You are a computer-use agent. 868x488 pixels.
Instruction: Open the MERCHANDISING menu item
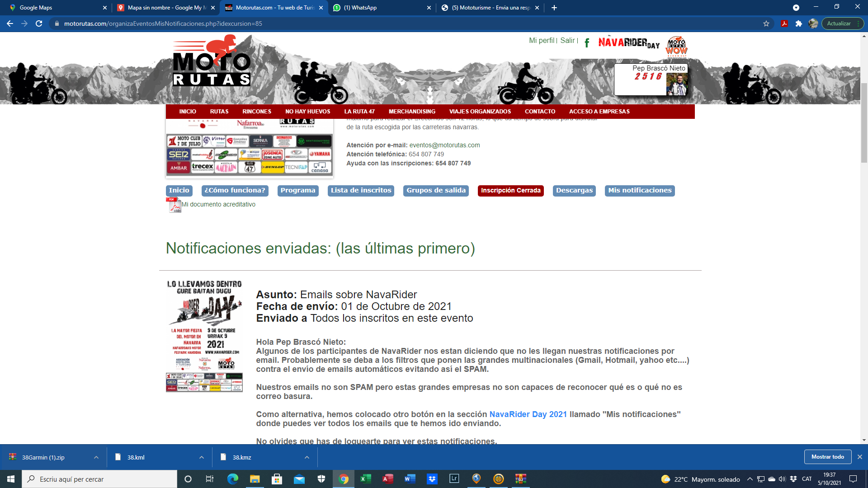412,112
